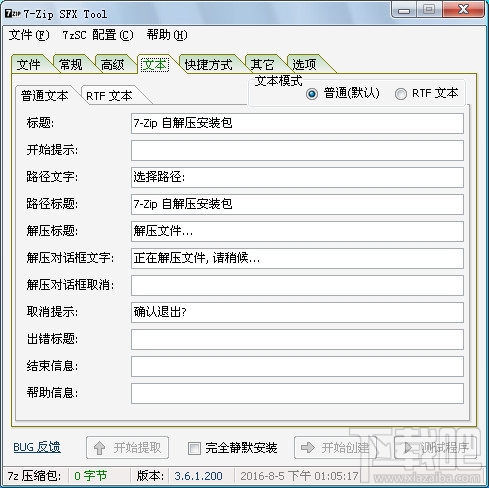This screenshot has width=489, height=488.
Task: Open the 7zSC 配置(C) menu
Action: coord(98,35)
